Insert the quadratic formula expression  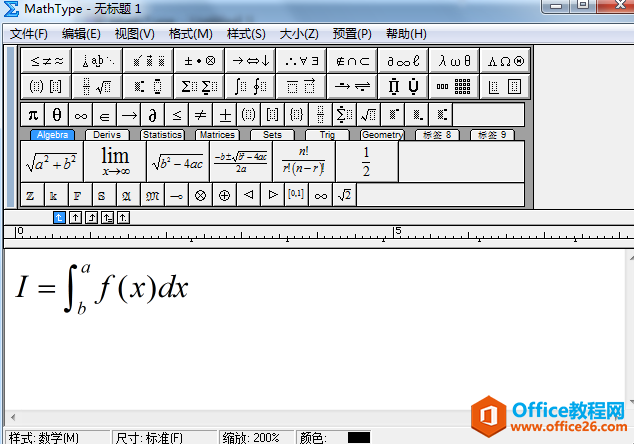[x=241, y=162]
